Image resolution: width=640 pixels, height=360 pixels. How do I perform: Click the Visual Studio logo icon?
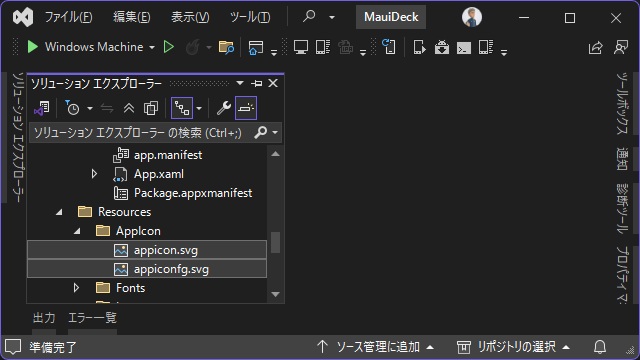pos(23,17)
